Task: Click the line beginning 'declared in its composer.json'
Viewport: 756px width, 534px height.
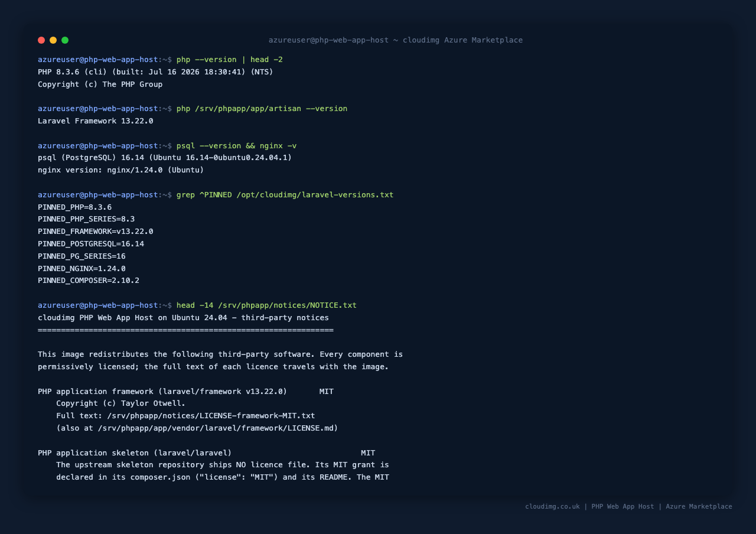Action: click(x=223, y=477)
